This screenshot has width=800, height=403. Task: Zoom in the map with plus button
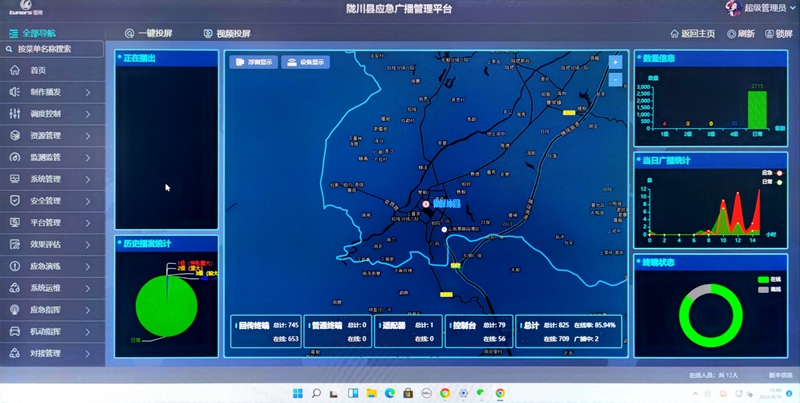[x=615, y=62]
